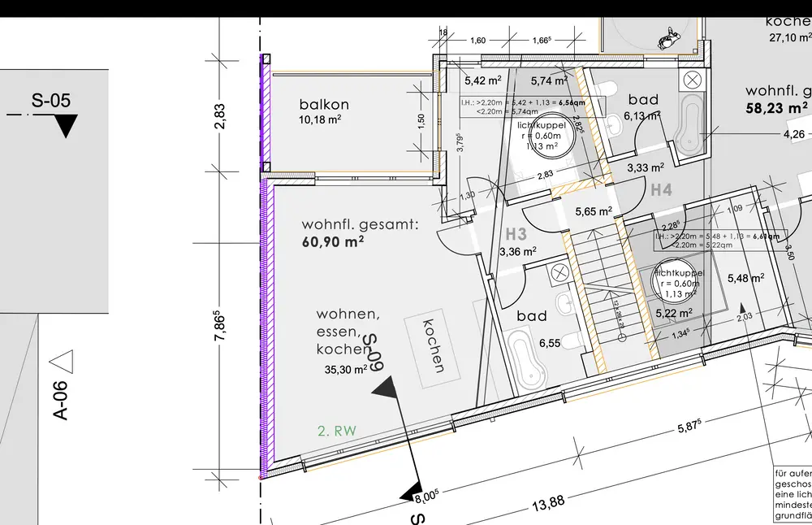Click the bold 60,90 m² total area
Viewport: 812px width, 525px height.
(332, 241)
